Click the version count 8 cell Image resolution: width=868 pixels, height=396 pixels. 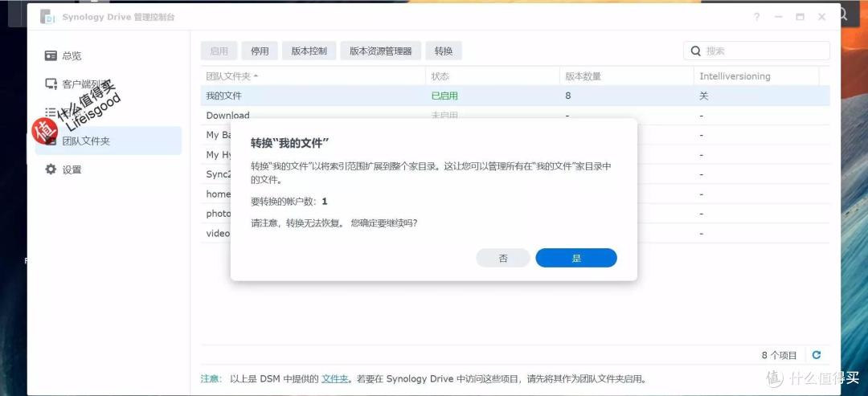[x=568, y=96]
